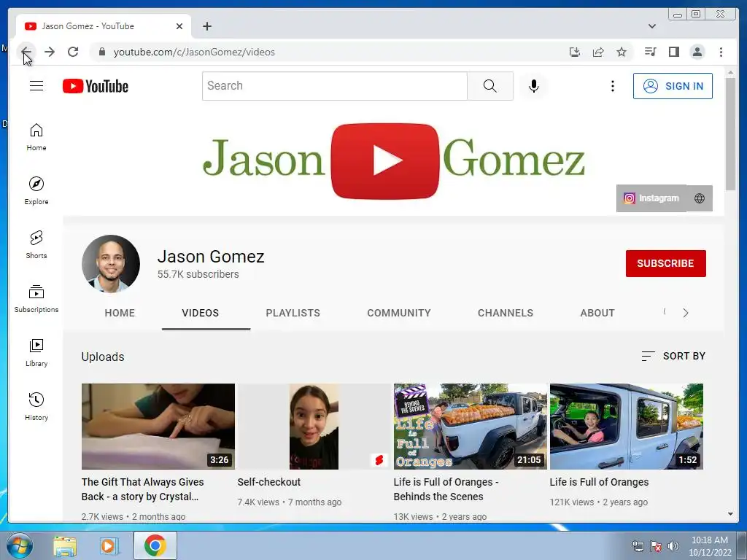Click the search magnifier button

pyautogui.click(x=489, y=86)
